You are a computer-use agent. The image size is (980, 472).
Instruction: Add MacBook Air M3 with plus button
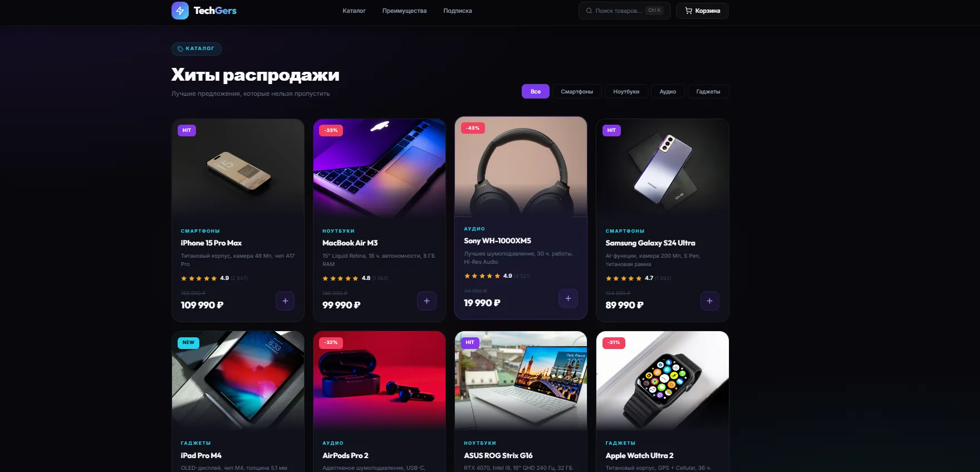(427, 301)
